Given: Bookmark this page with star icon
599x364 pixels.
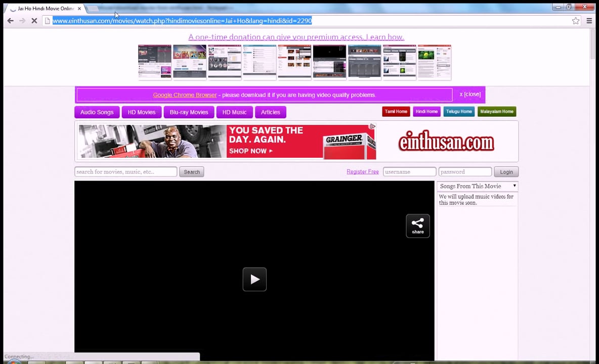Looking at the screenshot, I should click(575, 21).
